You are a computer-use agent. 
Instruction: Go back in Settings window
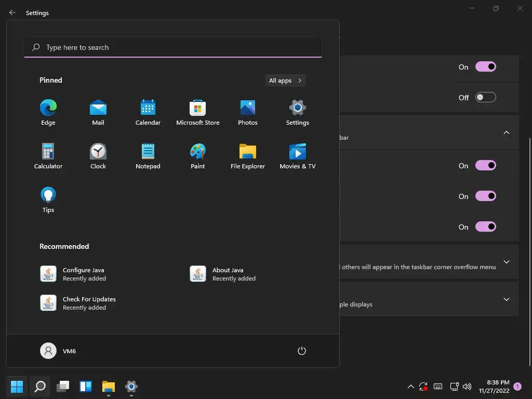[12, 12]
